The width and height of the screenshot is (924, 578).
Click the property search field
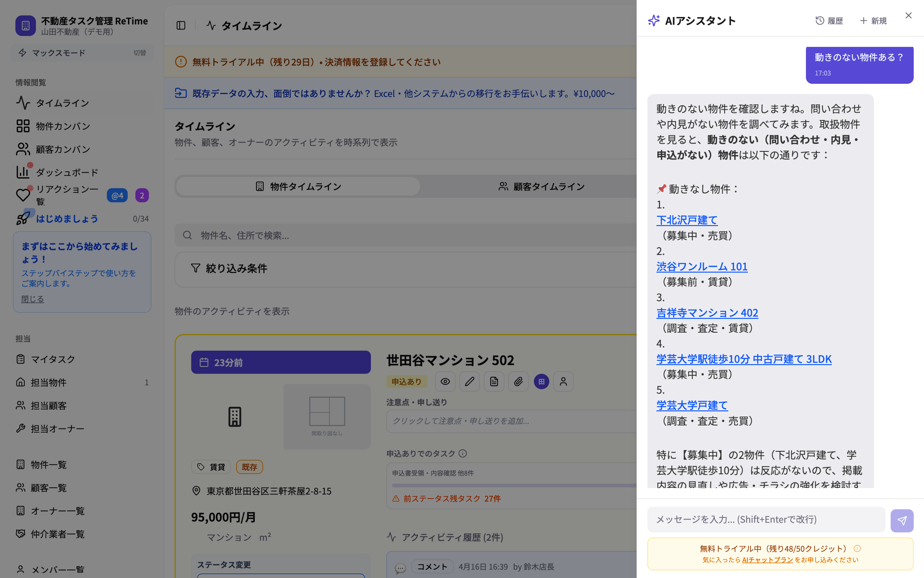tap(406, 235)
